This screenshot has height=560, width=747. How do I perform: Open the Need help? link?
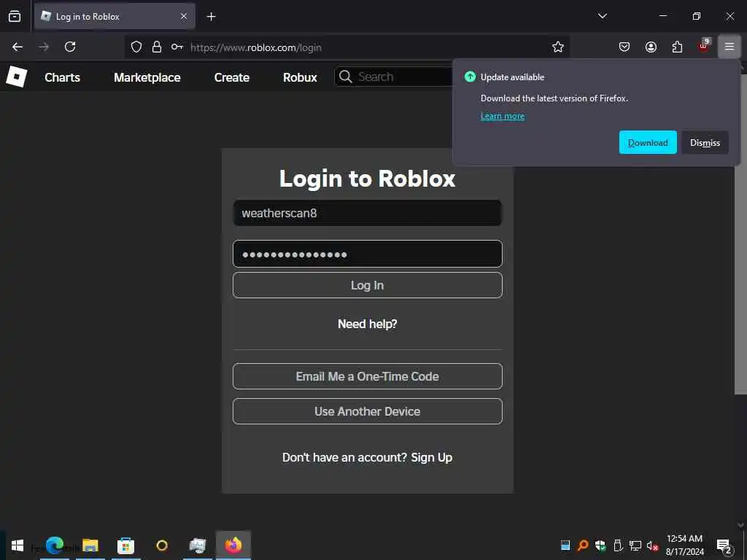tap(368, 324)
